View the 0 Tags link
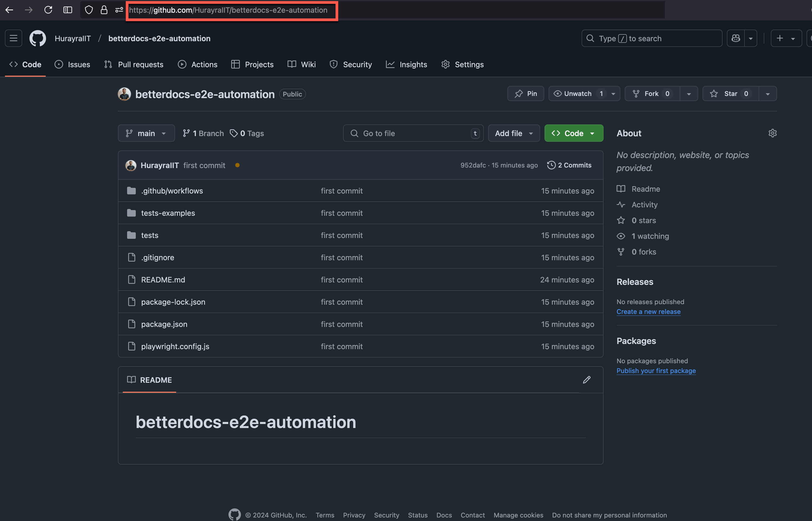This screenshot has width=812, height=521. pos(247,133)
